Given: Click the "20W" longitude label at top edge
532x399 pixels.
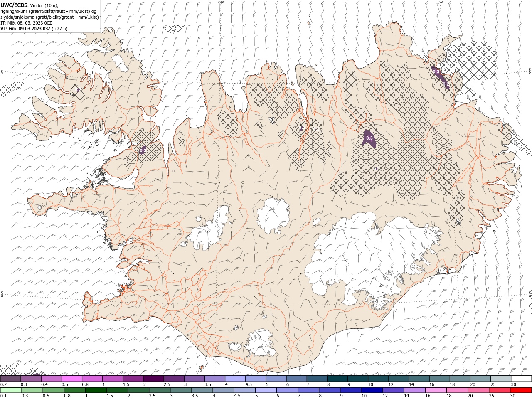Looking at the screenshot, I should point(221,2).
